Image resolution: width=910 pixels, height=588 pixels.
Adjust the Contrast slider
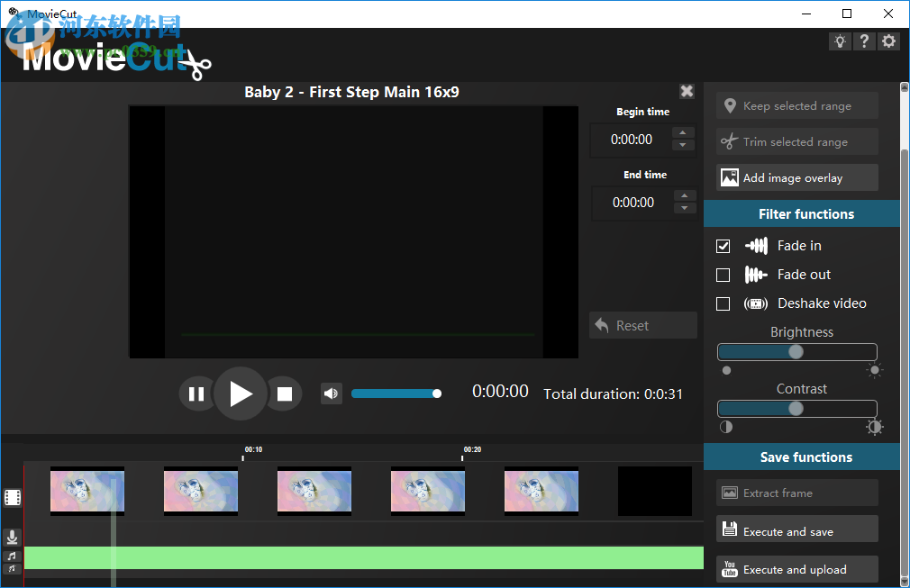click(x=796, y=409)
